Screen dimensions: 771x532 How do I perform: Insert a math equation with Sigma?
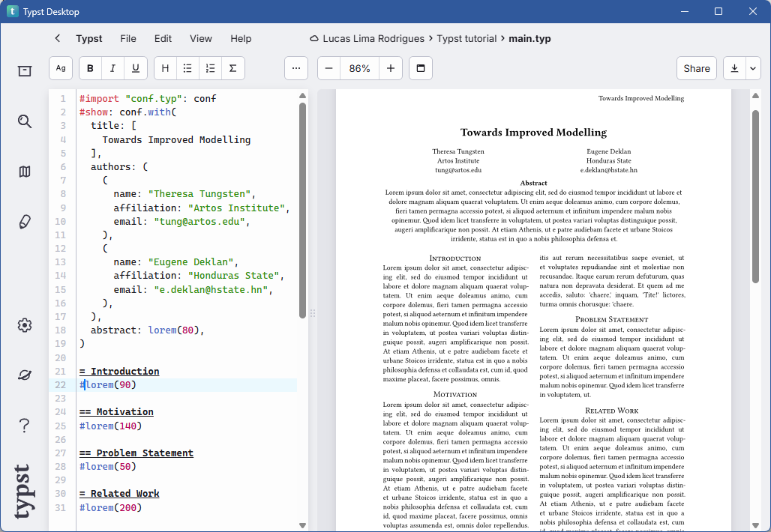point(232,68)
